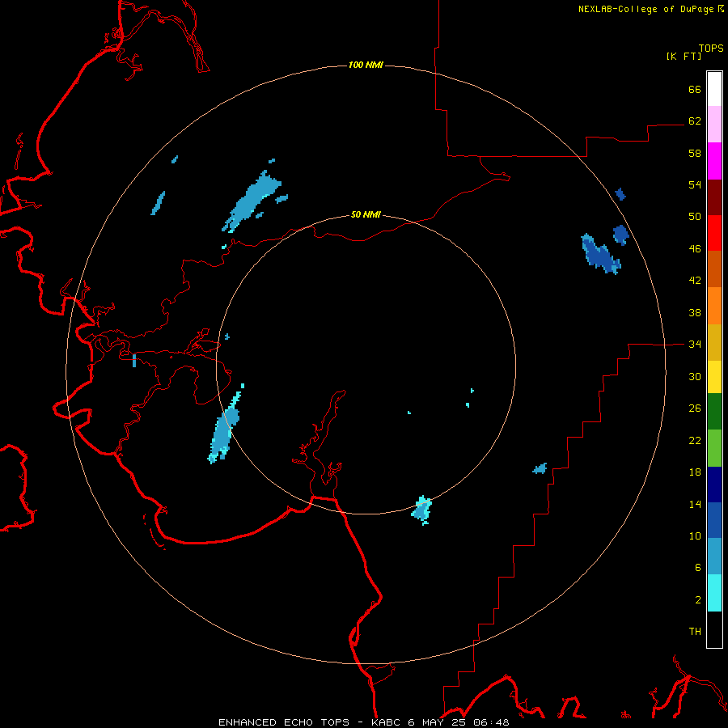Click the dark red swatch in the color scale

pos(714,197)
